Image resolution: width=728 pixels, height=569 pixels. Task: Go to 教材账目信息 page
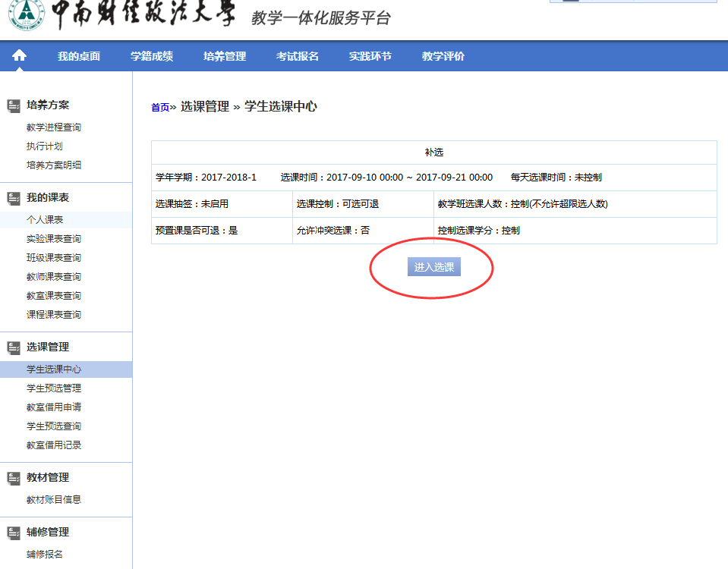click(54, 500)
